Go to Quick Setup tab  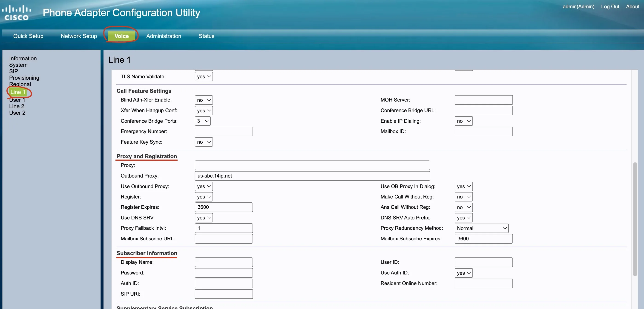click(28, 36)
